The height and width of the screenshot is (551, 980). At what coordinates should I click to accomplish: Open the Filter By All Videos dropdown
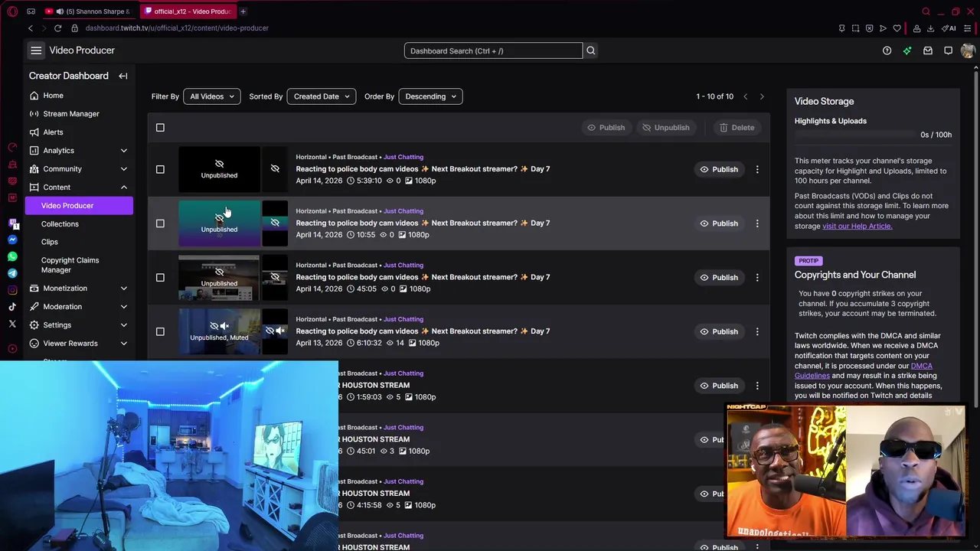(x=212, y=96)
